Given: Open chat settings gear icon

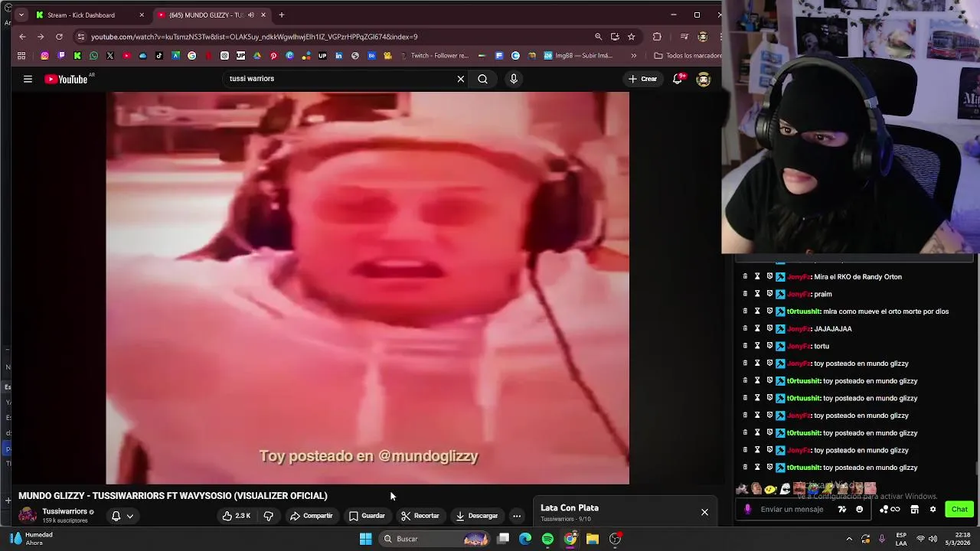Looking at the screenshot, I should (933, 510).
